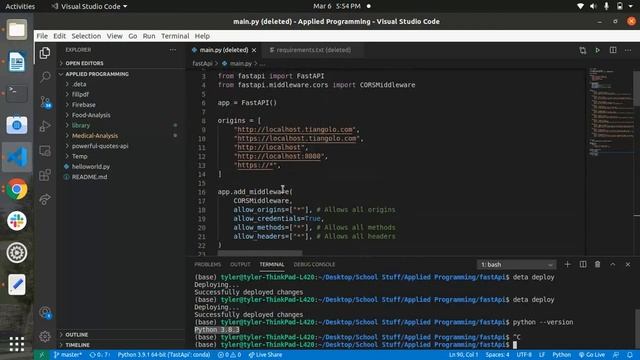
Task: Expand the Outline section
Action: coord(121,335)
